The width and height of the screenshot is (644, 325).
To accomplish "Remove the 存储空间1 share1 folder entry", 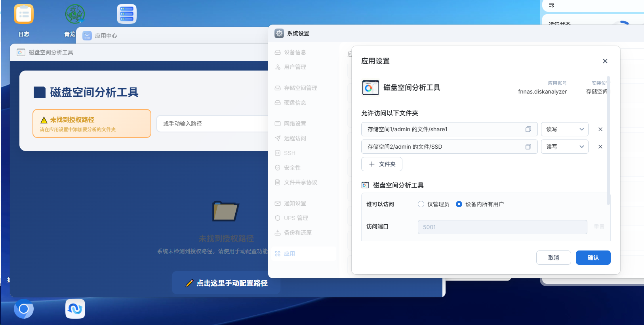I will pyautogui.click(x=600, y=129).
